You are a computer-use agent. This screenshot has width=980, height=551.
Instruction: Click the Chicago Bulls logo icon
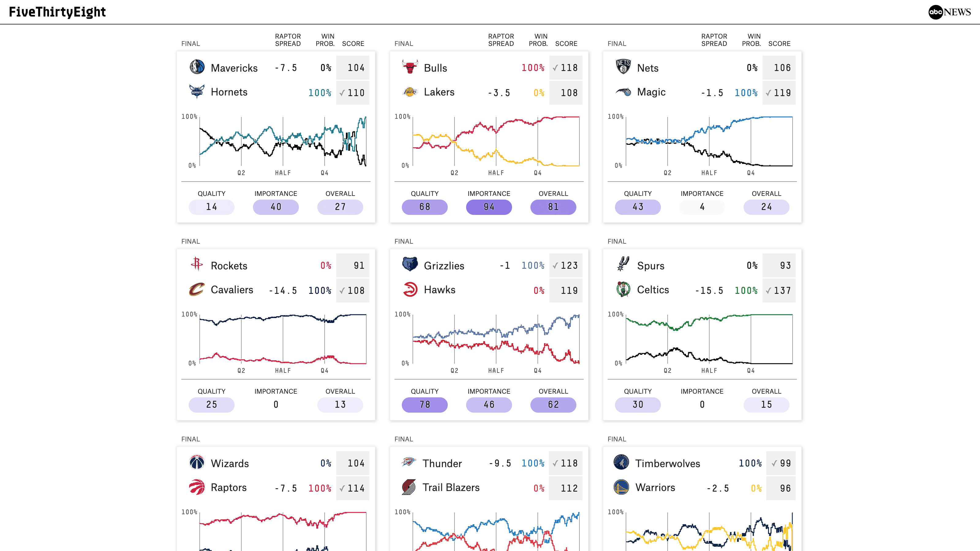click(410, 67)
